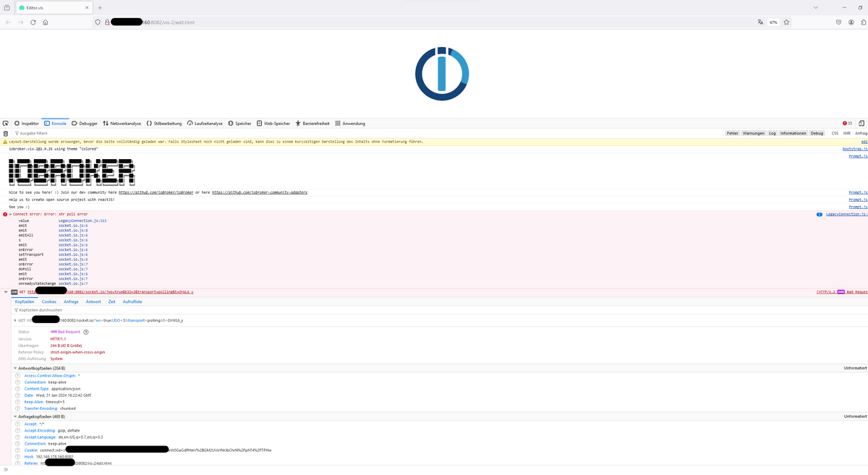Collapse the Antwortkopfzeilen section
Image resolution: width=868 pixels, height=475 pixels.
[x=15, y=369]
